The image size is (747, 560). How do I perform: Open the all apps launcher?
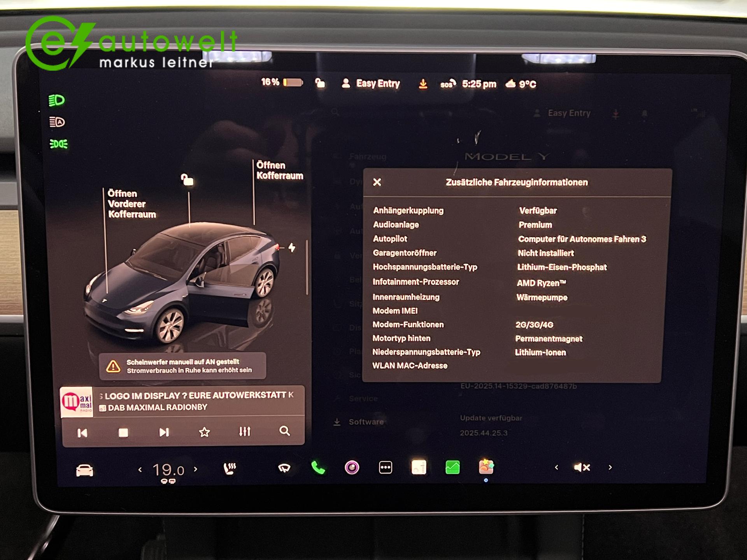pyautogui.click(x=385, y=467)
